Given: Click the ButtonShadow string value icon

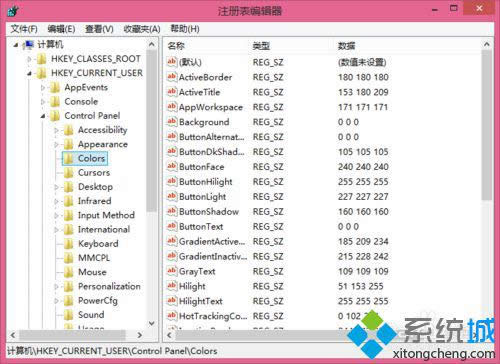Looking at the screenshot, I should (x=172, y=211).
